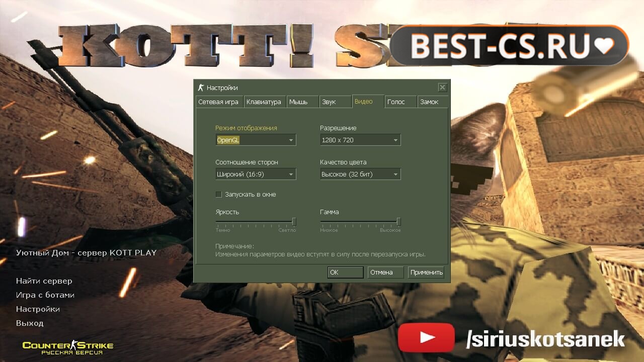Click the Темно label under Яркость
This screenshot has width=644, height=362.
click(223, 230)
